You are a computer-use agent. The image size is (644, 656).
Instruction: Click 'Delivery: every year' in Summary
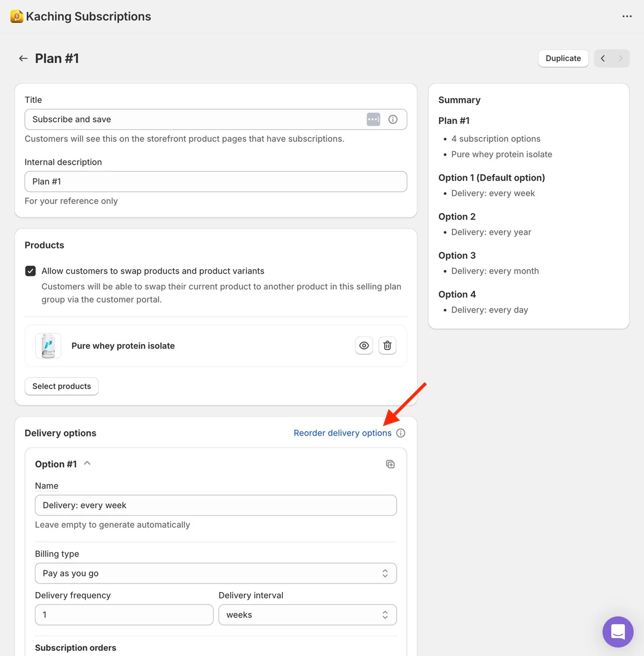491,232
